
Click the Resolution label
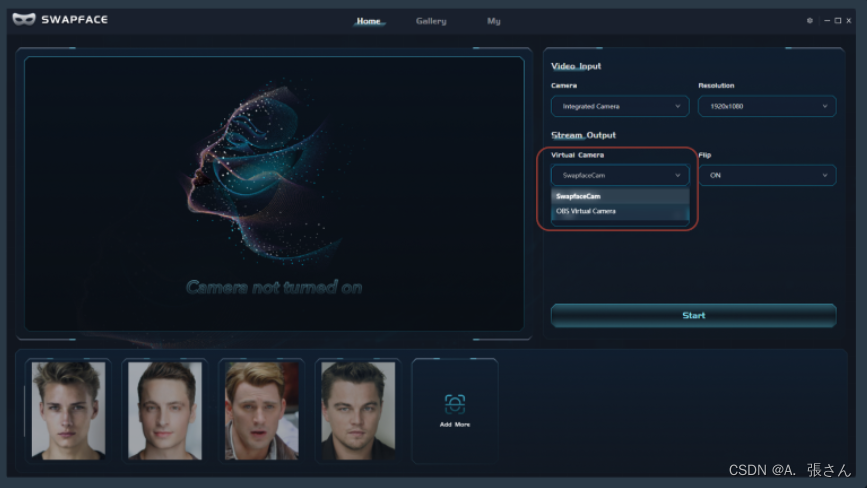pyautogui.click(x=716, y=86)
